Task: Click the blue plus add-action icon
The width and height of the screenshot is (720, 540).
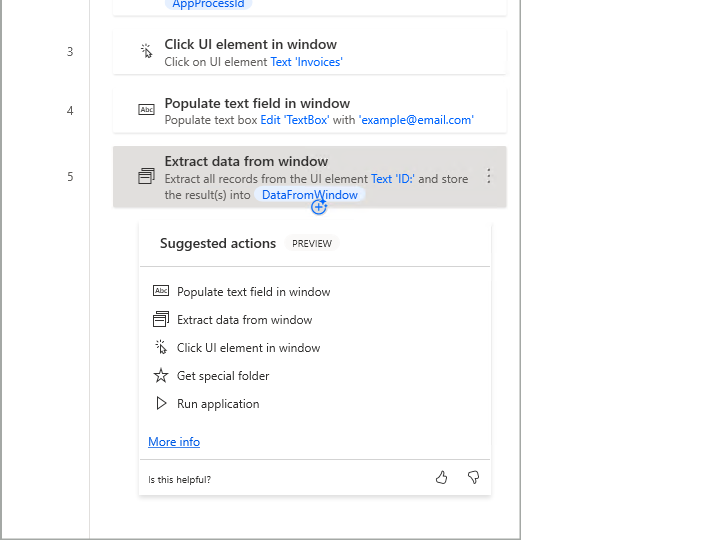Action: 319,207
